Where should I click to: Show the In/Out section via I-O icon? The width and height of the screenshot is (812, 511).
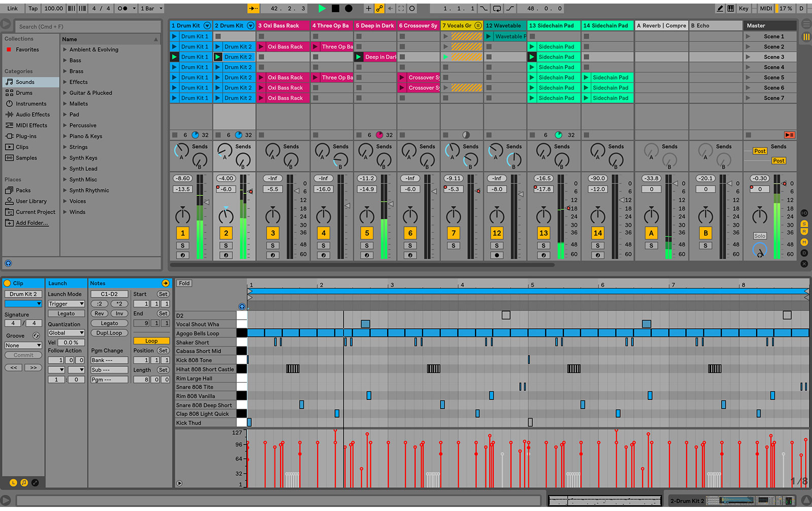pos(804,213)
